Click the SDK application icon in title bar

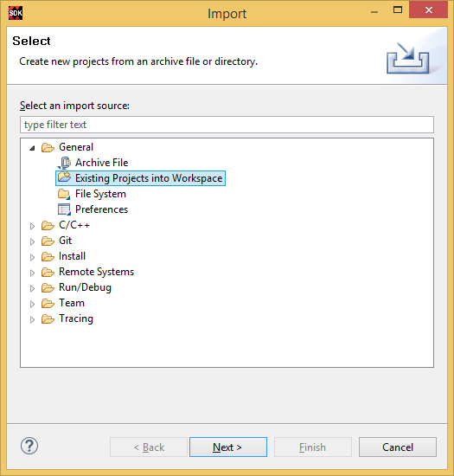click(16, 13)
